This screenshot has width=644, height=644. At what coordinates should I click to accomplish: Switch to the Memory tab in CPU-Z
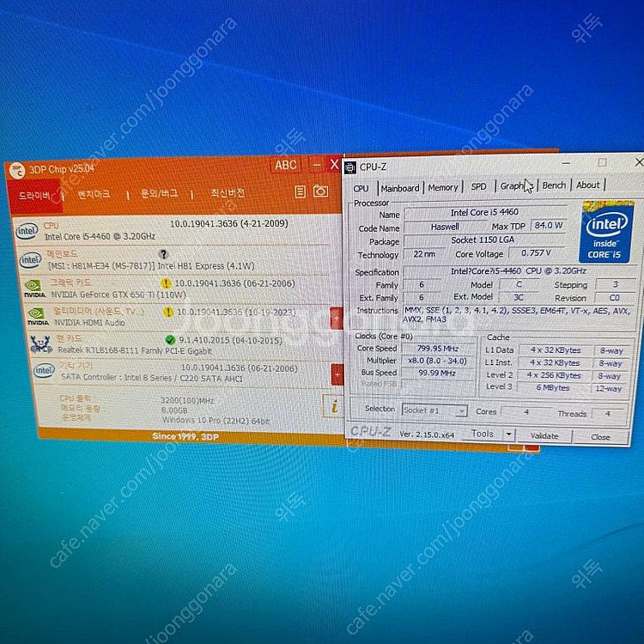[443, 187]
